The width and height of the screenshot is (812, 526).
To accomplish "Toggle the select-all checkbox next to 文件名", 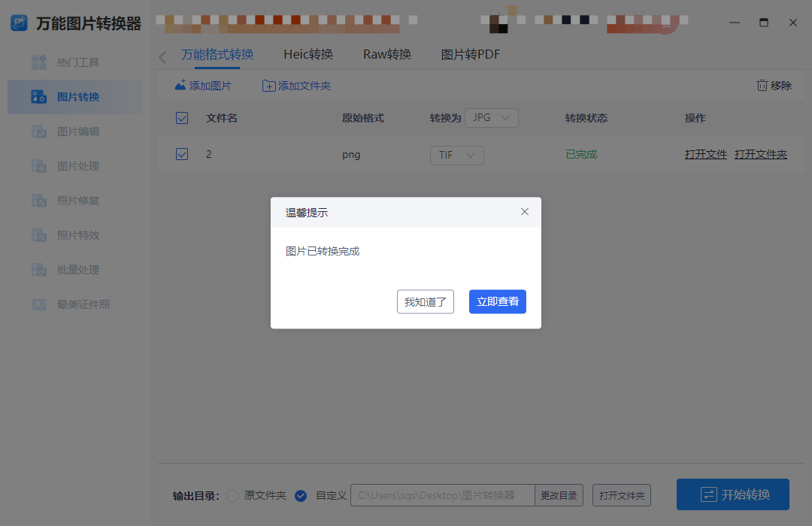I will (x=182, y=118).
